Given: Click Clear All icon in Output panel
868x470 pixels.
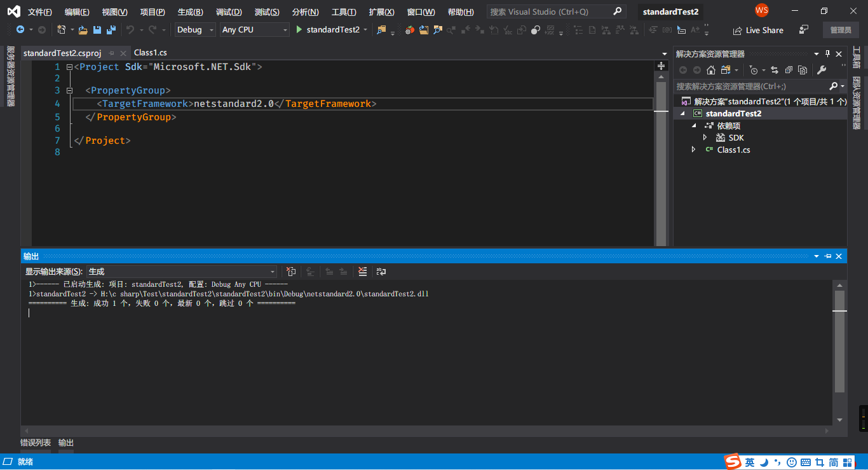Looking at the screenshot, I should 362,272.
